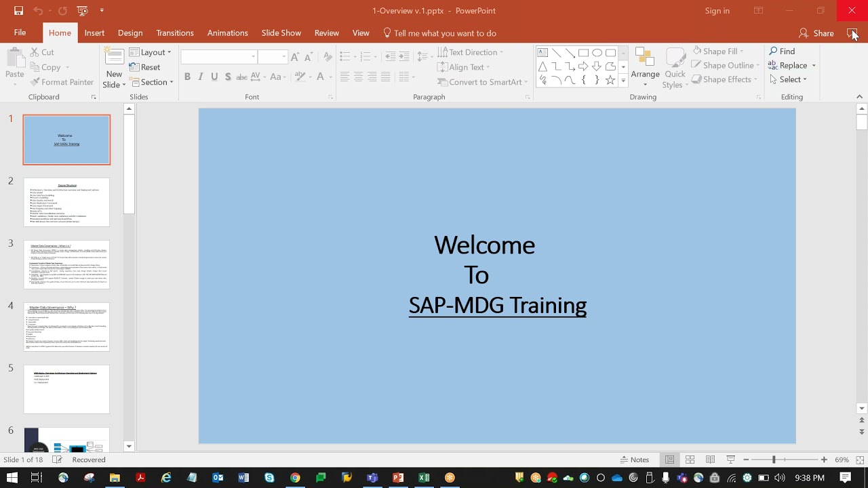
Task: Switch to Reading View in status bar
Action: 710,460
